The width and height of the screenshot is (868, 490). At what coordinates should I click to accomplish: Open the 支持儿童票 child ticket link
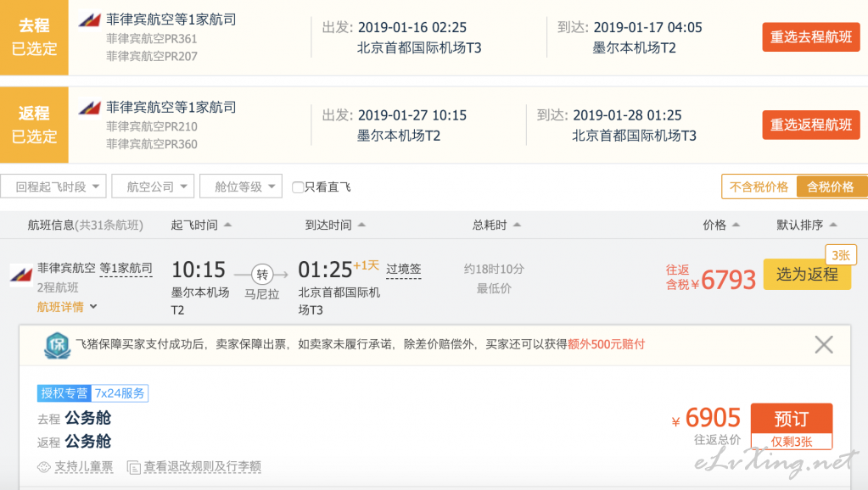(x=84, y=467)
